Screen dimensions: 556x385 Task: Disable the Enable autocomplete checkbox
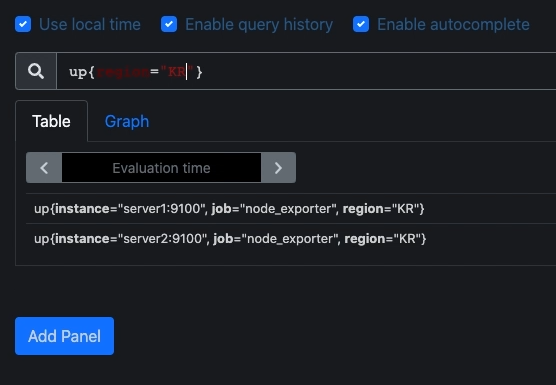coord(361,24)
